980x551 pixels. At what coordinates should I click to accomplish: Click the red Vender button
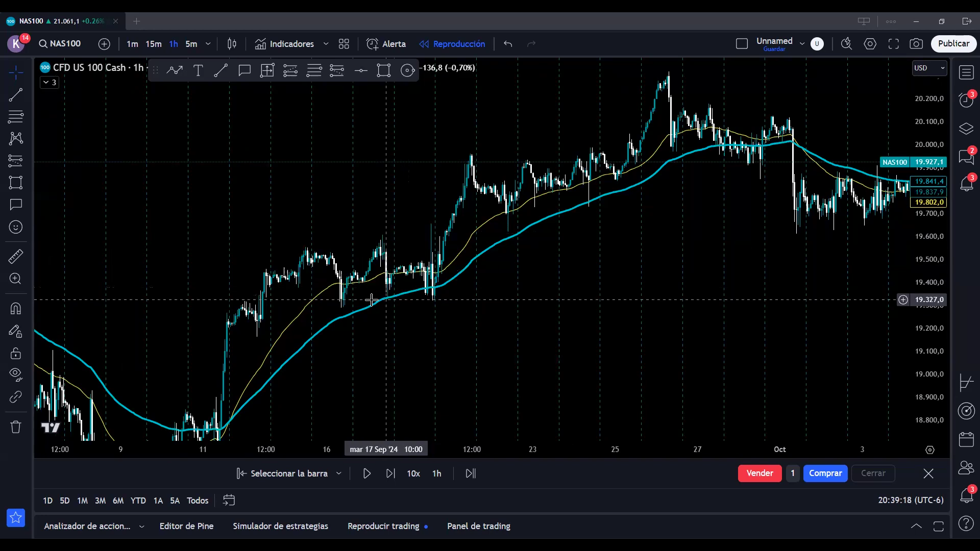tap(759, 473)
